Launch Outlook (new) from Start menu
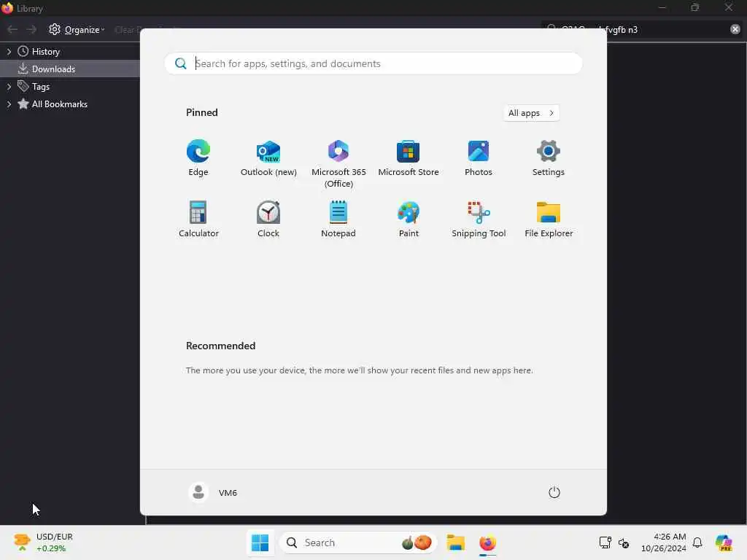Screen dimensions: 747x560 pos(268,158)
